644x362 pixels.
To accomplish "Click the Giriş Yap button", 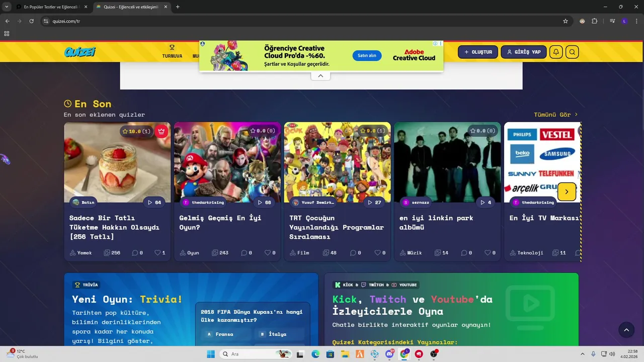I will click(x=524, y=52).
